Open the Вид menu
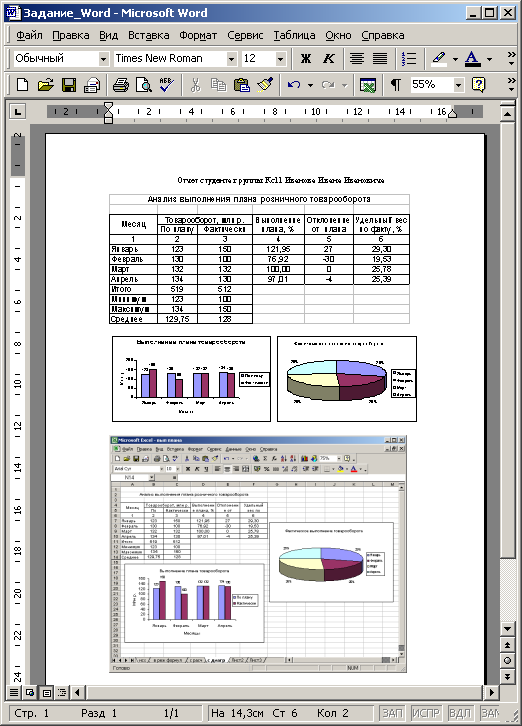This screenshot has height=726, width=522. [x=108, y=35]
